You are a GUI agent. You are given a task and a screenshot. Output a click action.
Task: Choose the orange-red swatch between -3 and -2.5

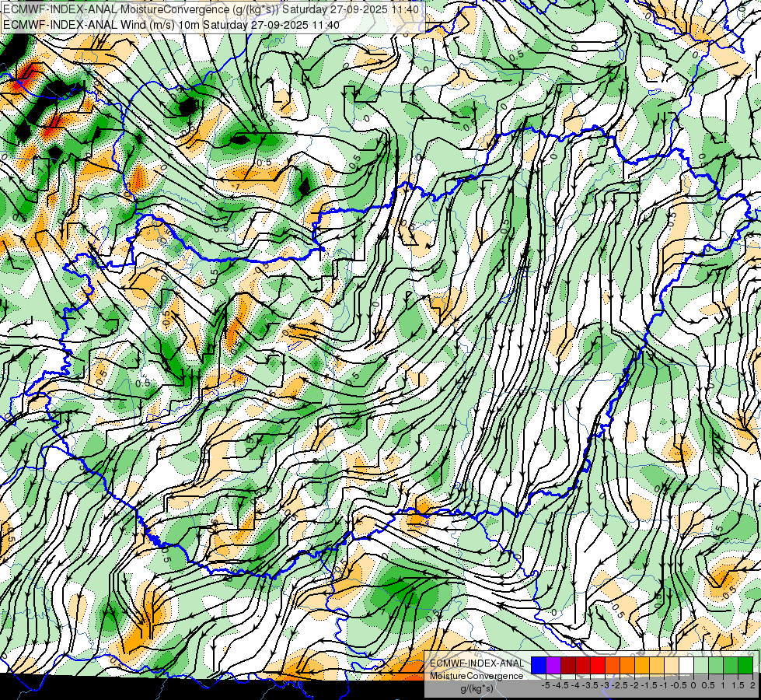pyautogui.click(x=613, y=665)
